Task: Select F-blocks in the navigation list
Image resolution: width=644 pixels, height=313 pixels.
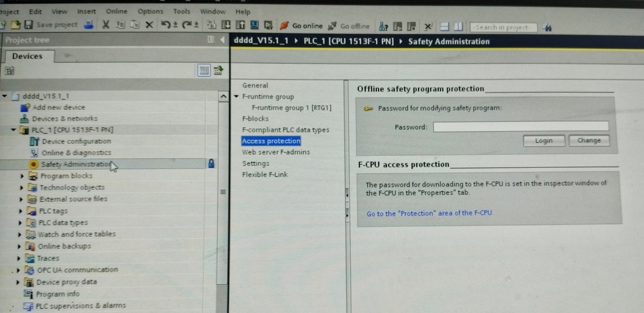Action: pos(255,119)
